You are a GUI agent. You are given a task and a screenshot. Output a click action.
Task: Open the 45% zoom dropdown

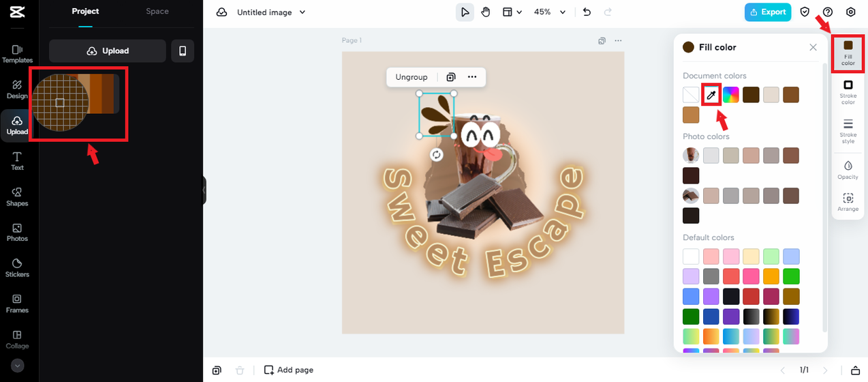tap(550, 12)
